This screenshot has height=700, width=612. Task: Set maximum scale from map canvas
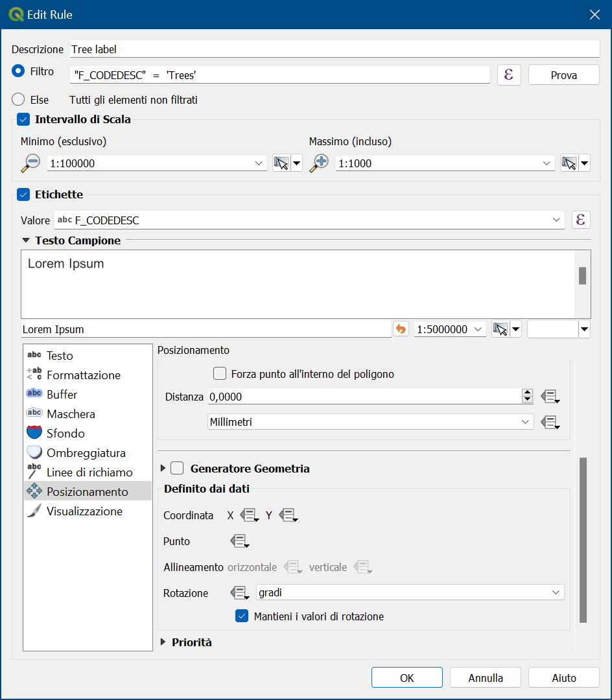coord(569,163)
